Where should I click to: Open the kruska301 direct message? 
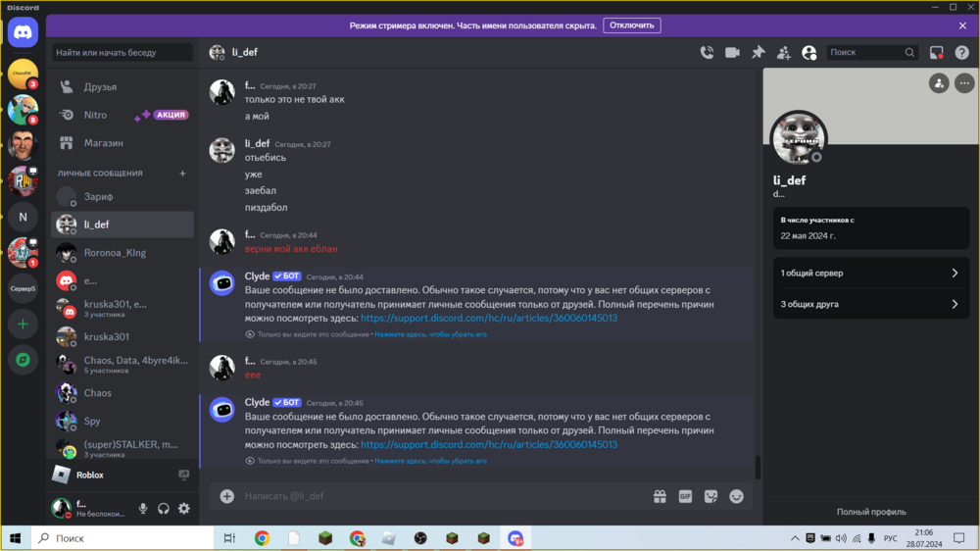pyautogui.click(x=122, y=336)
